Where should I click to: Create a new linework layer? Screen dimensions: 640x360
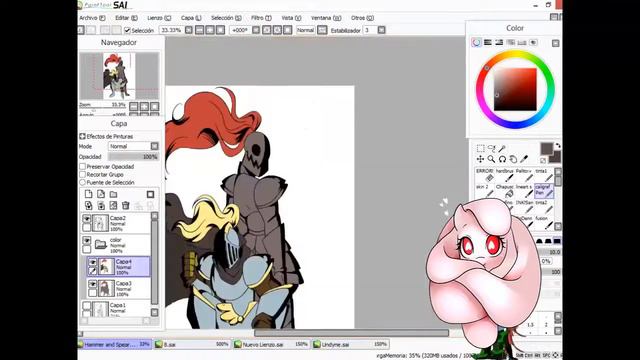click(101, 194)
